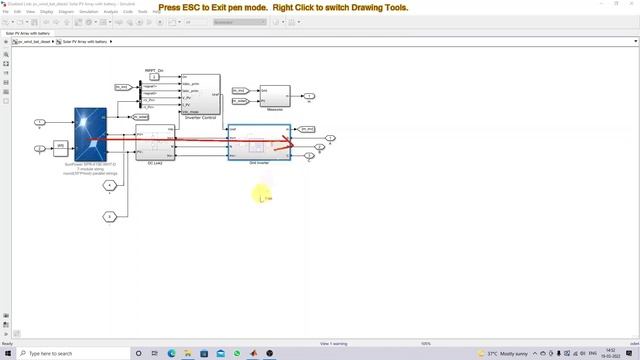Click the Image tool in palette

coord(6,92)
